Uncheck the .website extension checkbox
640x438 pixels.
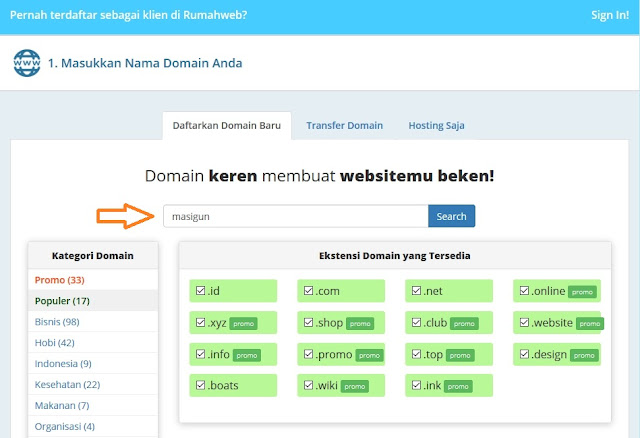[524, 322]
